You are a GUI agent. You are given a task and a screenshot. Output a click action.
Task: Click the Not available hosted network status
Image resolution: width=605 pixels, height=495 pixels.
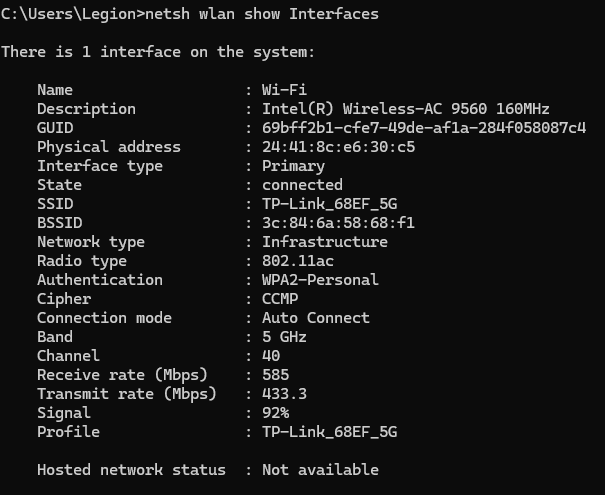click(320, 470)
